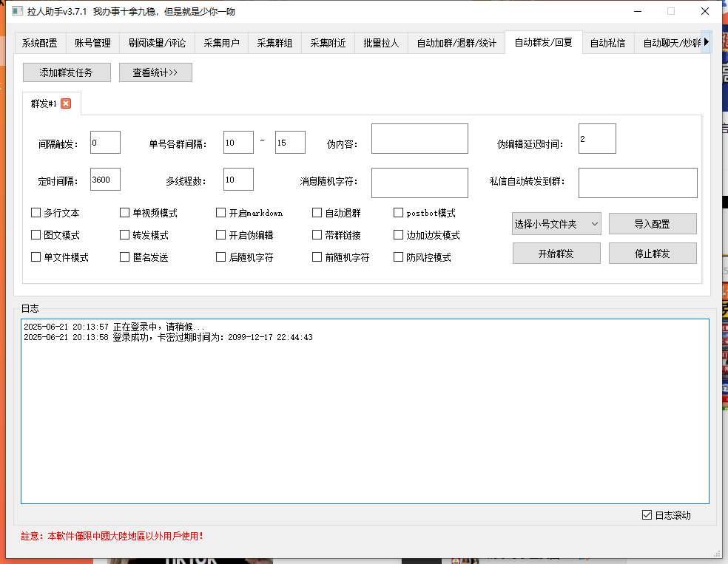Uncheck the 日志滚动 checkbox
Image resolution: width=728 pixels, height=564 pixels.
[x=647, y=515]
